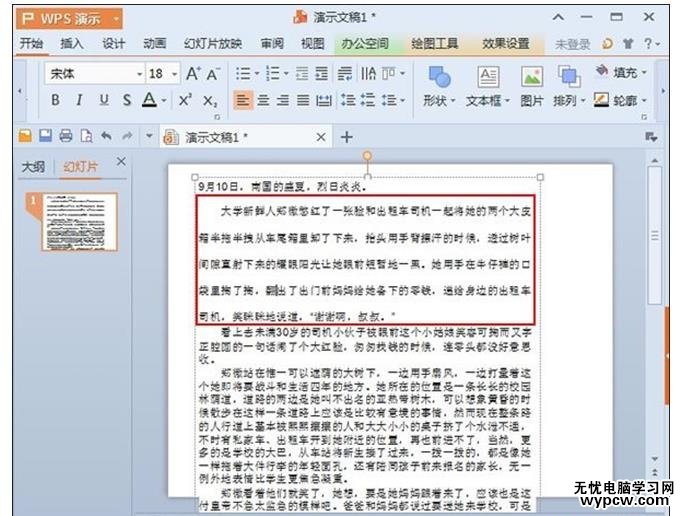The image size is (685, 516).
Task: Undo the last action
Action: pos(106,136)
